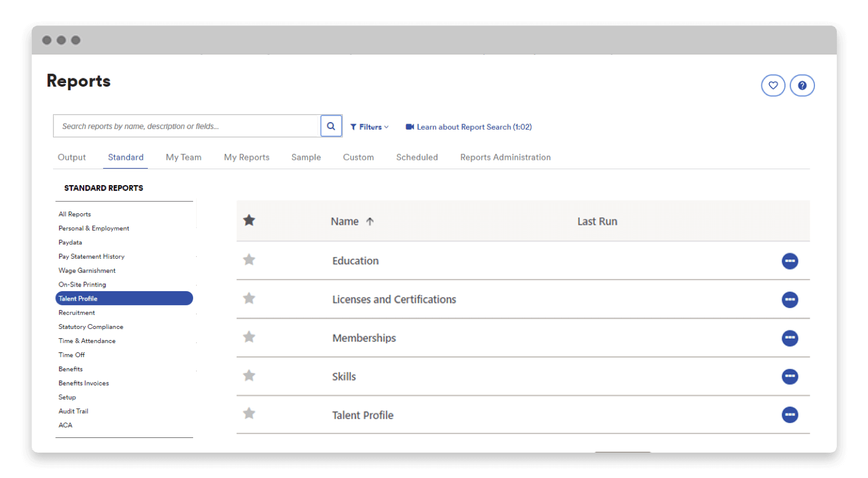
Task: Click the search magnifier button
Action: (x=331, y=126)
